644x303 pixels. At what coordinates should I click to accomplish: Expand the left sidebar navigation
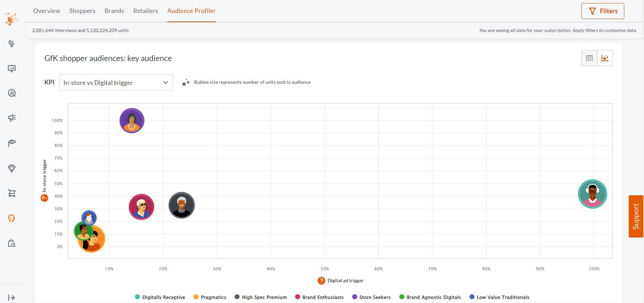click(x=12, y=298)
